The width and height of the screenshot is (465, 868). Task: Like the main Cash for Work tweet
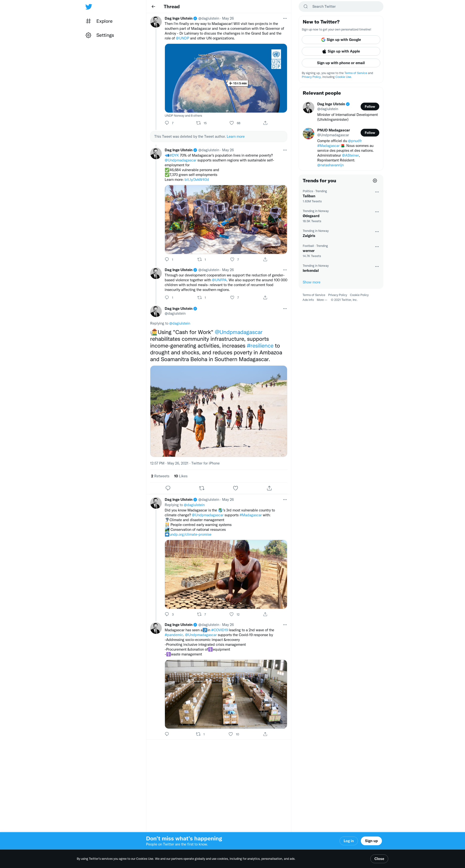235,488
